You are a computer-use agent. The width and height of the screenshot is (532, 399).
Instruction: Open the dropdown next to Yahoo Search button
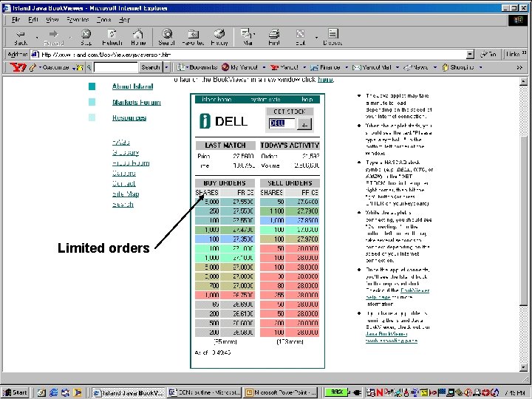(166, 67)
